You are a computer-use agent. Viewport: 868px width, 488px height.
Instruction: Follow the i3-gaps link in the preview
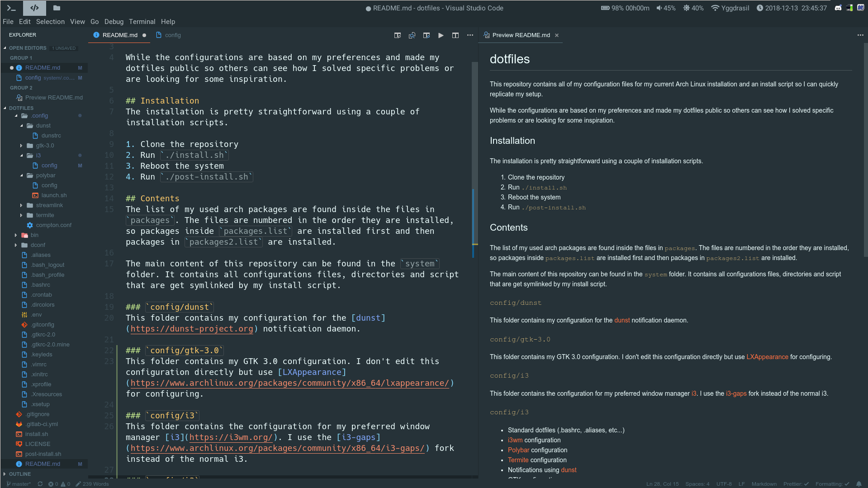(x=736, y=393)
